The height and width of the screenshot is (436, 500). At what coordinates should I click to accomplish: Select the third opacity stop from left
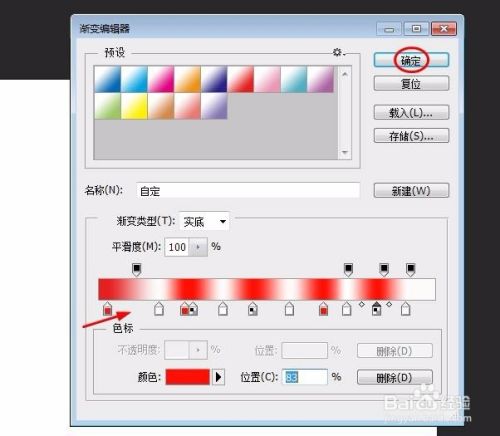click(384, 269)
